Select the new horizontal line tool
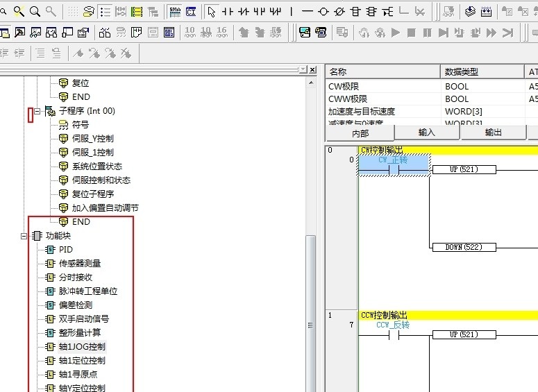 pyautogui.click(x=307, y=12)
